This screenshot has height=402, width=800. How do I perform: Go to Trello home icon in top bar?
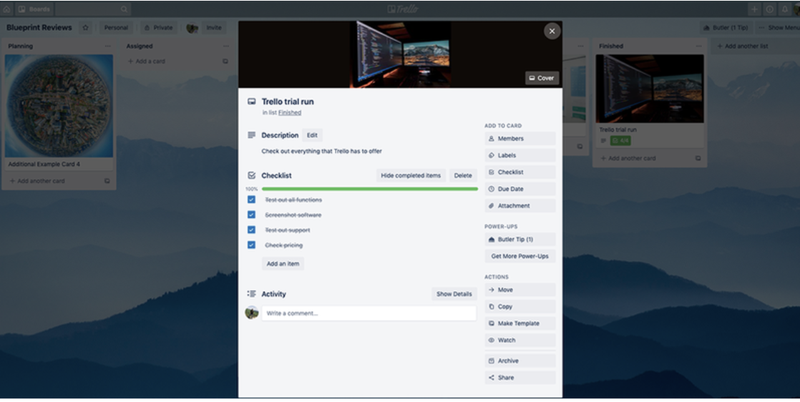tap(7, 9)
